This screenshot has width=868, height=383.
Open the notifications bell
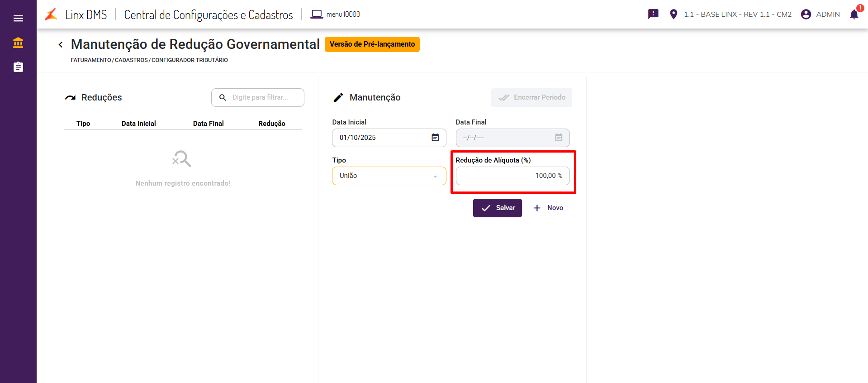[x=854, y=14]
